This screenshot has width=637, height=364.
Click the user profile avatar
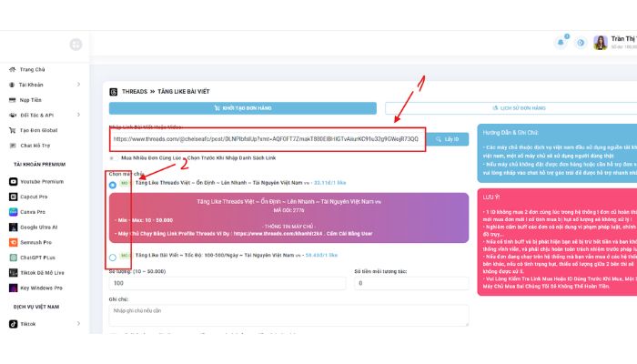coord(601,42)
